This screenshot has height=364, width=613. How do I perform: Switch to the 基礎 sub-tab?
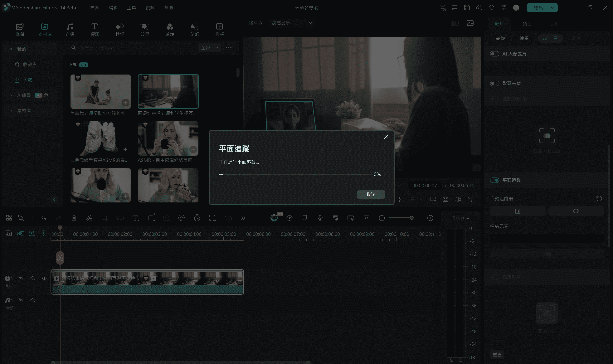point(500,38)
